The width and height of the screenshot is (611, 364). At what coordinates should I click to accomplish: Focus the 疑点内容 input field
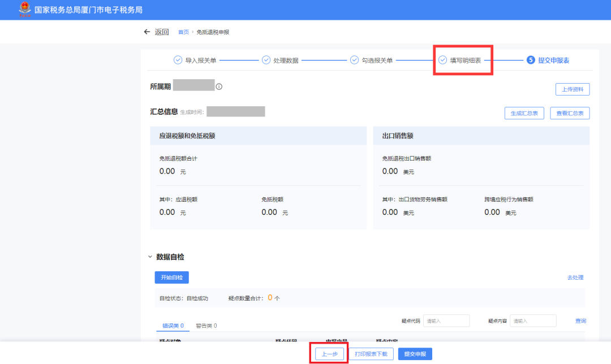[533, 321]
